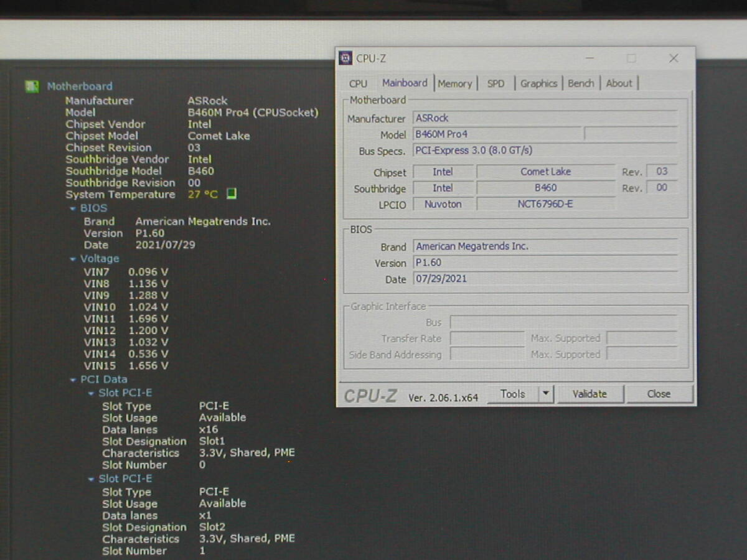
Task: Click the "Chipset Model" label in the tree
Action: 102,136
